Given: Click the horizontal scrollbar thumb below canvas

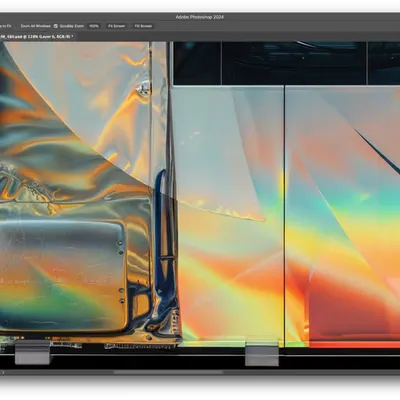Looking at the screenshot, I should [168, 372].
